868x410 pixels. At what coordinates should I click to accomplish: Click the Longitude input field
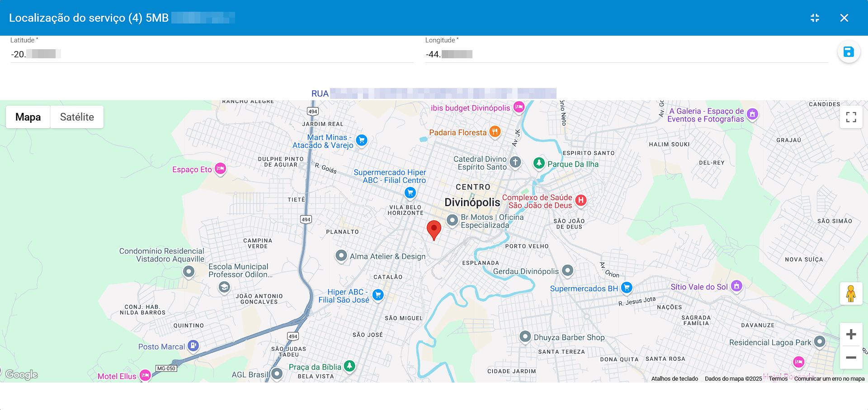pyautogui.click(x=627, y=54)
